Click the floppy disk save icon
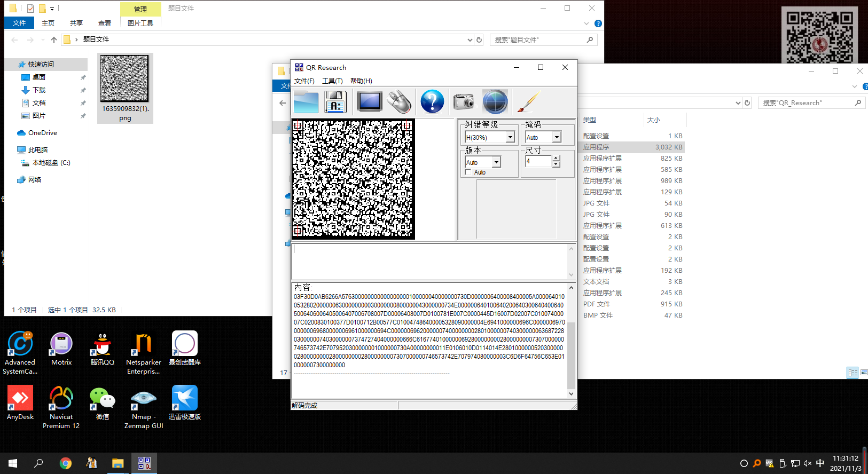This screenshot has width=868, height=474. click(x=335, y=102)
